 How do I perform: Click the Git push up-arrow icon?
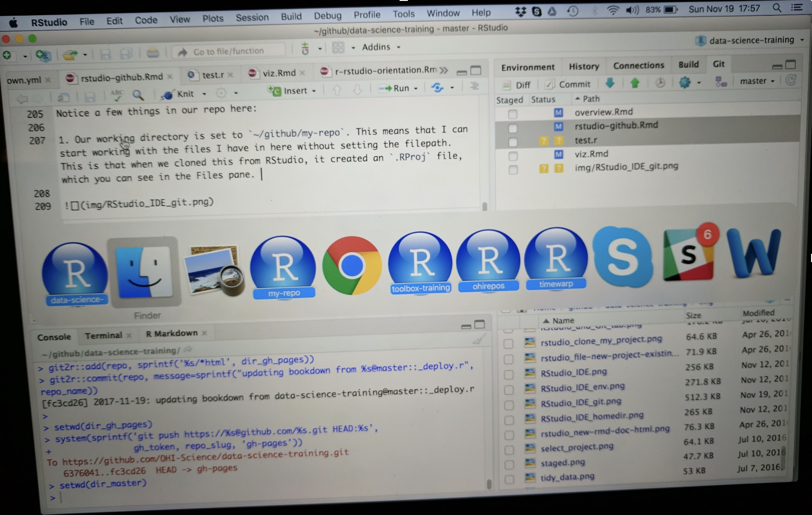coord(635,83)
